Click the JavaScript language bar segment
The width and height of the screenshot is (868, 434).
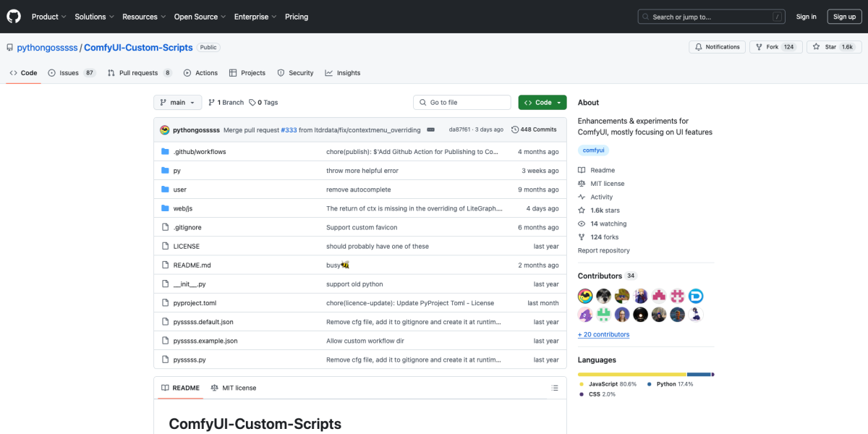tap(631, 374)
